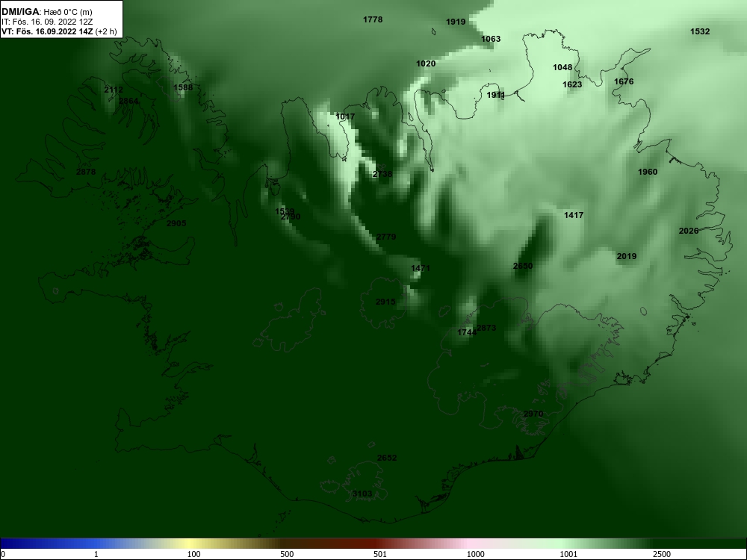Select the 1417 value label

point(574,215)
